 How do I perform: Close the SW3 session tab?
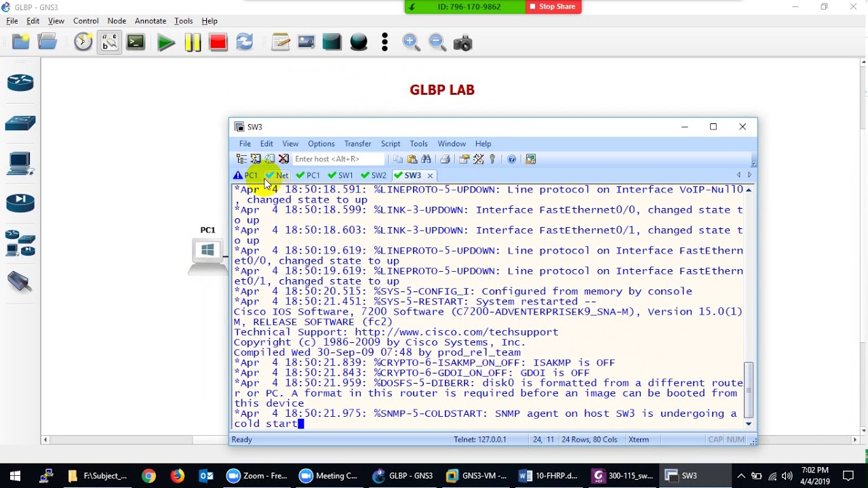pyautogui.click(x=430, y=176)
